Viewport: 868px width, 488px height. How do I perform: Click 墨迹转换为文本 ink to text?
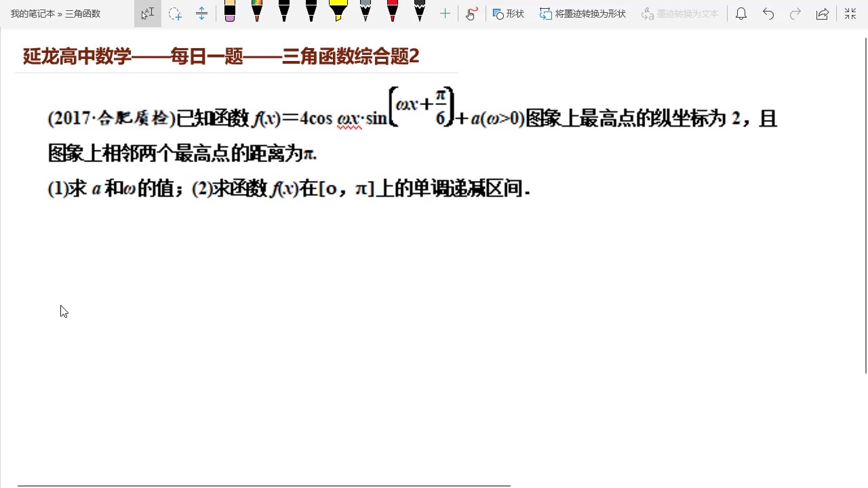tap(679, 14)
